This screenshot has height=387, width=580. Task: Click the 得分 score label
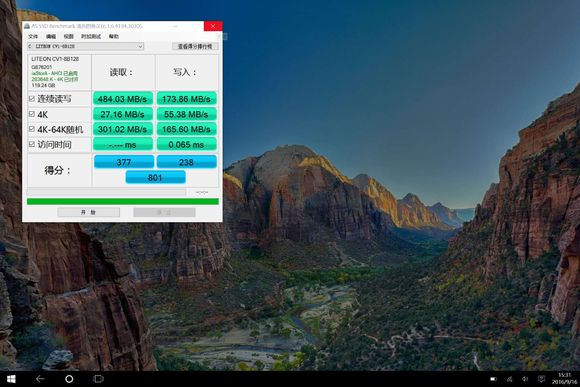tap(57, 170)
